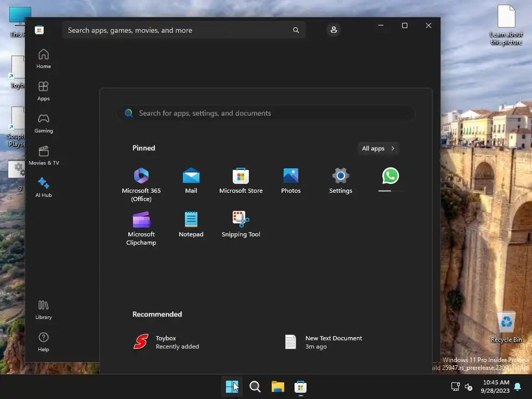Screen dimensions: 532x399
Task: Open the network status tray icon
Action: coord(455,387)
